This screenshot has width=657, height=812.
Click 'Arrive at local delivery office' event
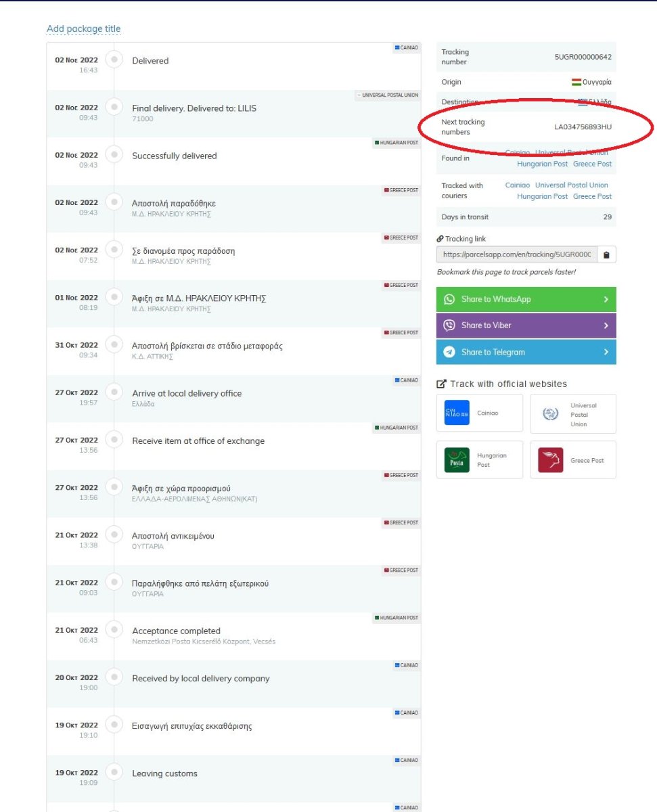coord(187,393)
